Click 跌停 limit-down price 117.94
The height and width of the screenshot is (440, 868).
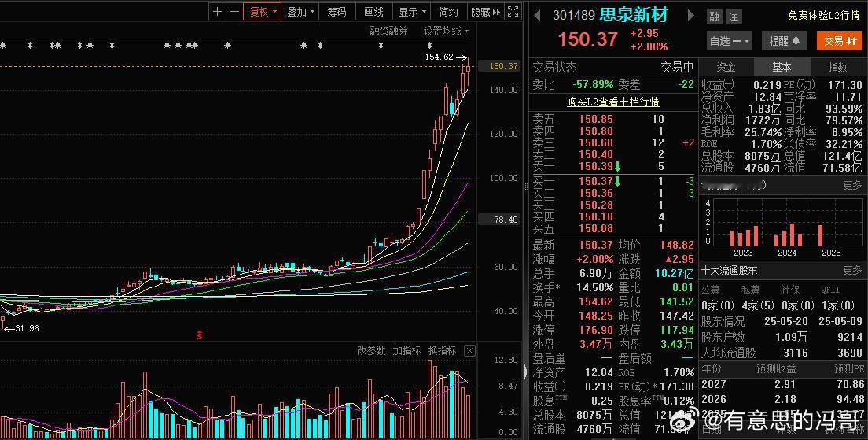(x=676, y=331)
